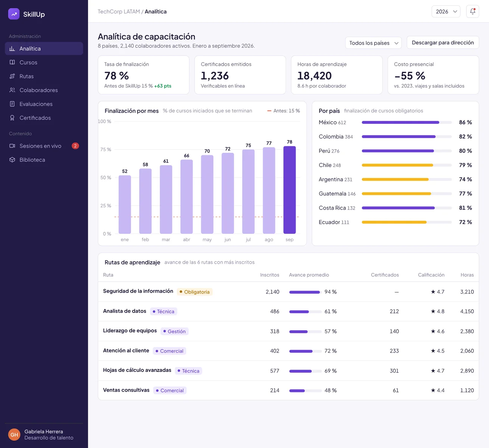Click the January bar in chart
The height and width of the screenshot is (448, 489).
[x=125, y=204]
